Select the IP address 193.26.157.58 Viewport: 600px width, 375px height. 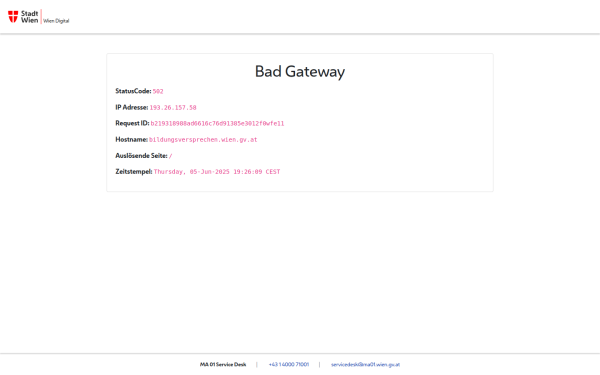tap(173, 108)
